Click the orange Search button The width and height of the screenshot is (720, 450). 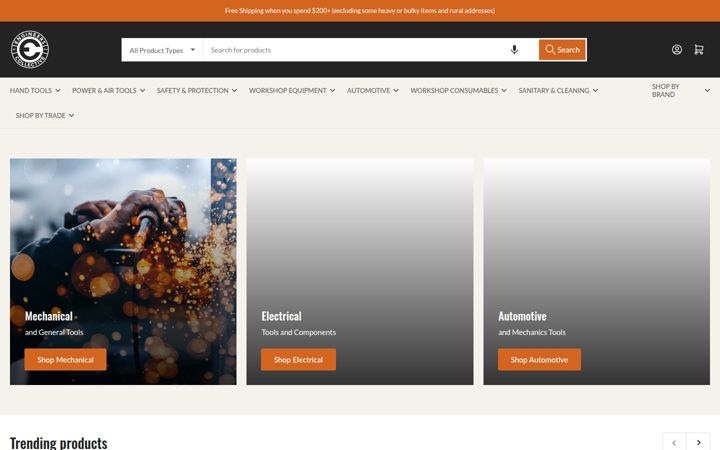tap(562, 50)
